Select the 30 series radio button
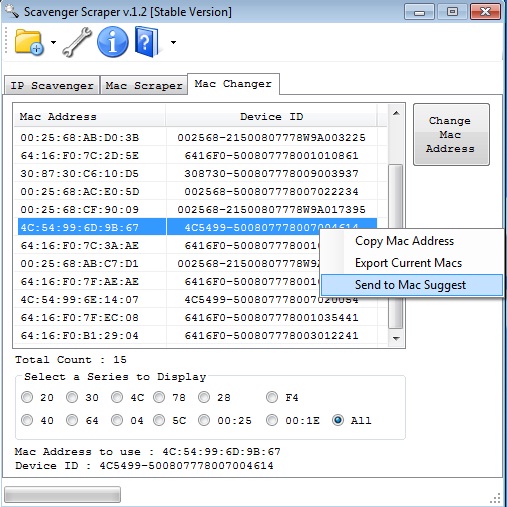The height and width of the screenshot is (507, 507). [72, 397]
